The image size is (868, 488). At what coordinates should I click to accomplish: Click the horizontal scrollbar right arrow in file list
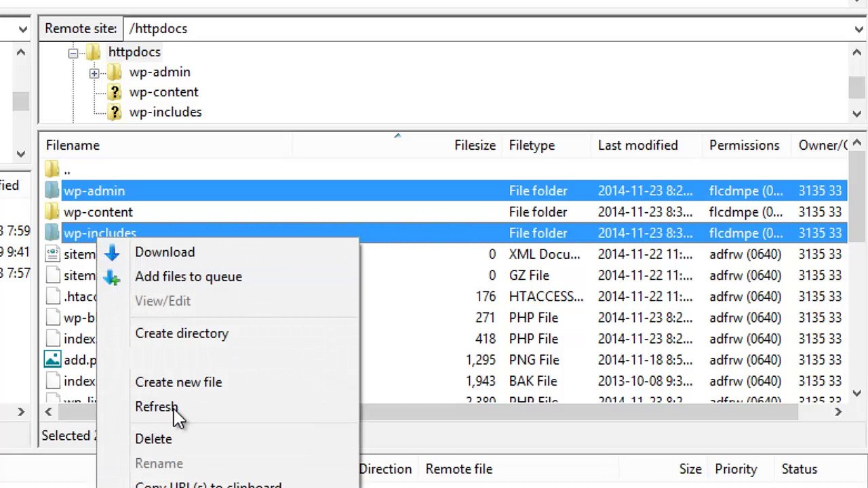[x=838, y=411]
